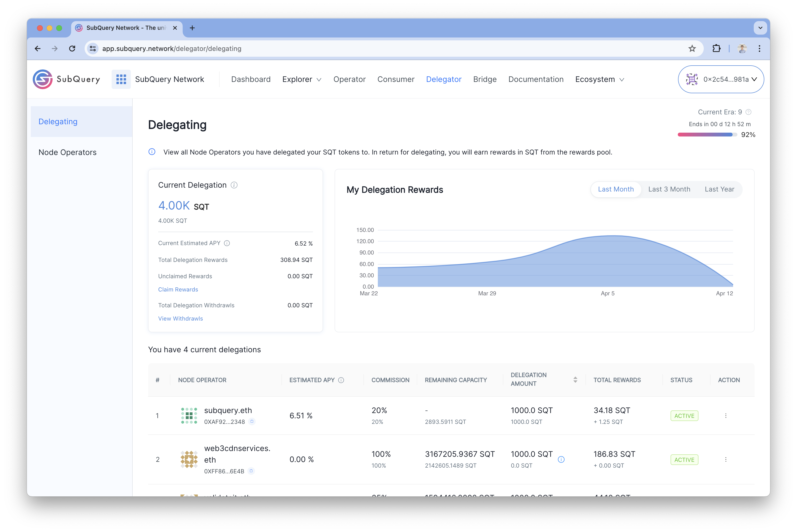Click the Current Estimated APY info icon

point(227,243)
